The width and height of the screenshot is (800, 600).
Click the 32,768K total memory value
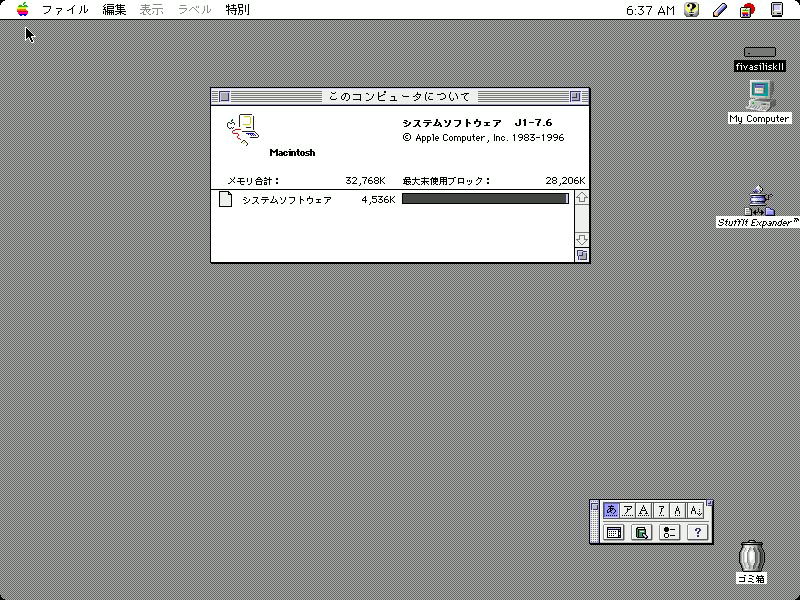click(x=365, y=181)
